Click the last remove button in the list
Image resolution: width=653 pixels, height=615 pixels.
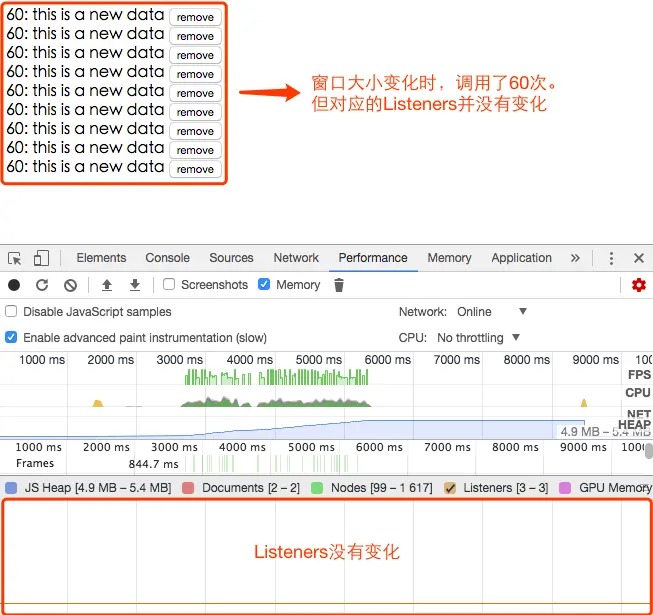pyautogui.click(x=195, y=169)
